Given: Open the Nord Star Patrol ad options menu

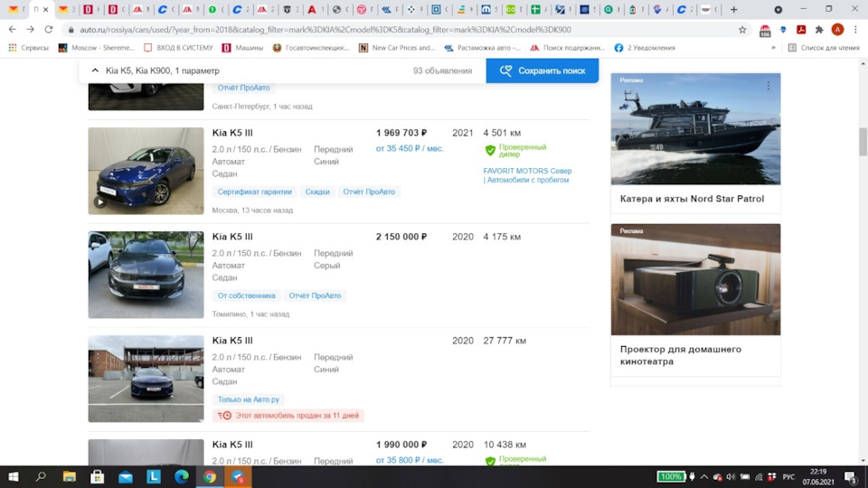Looking at the screenshot, I should tap(769, 86).
